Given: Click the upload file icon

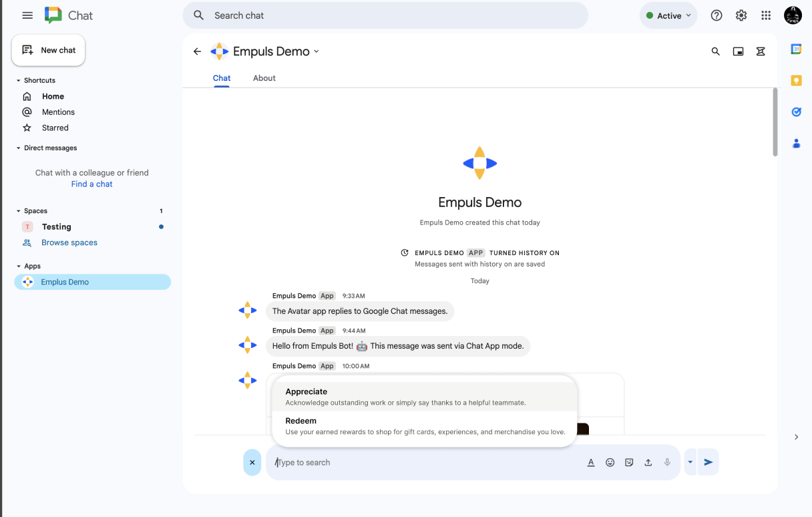Looking at the screenshot, I should point(648,462).
